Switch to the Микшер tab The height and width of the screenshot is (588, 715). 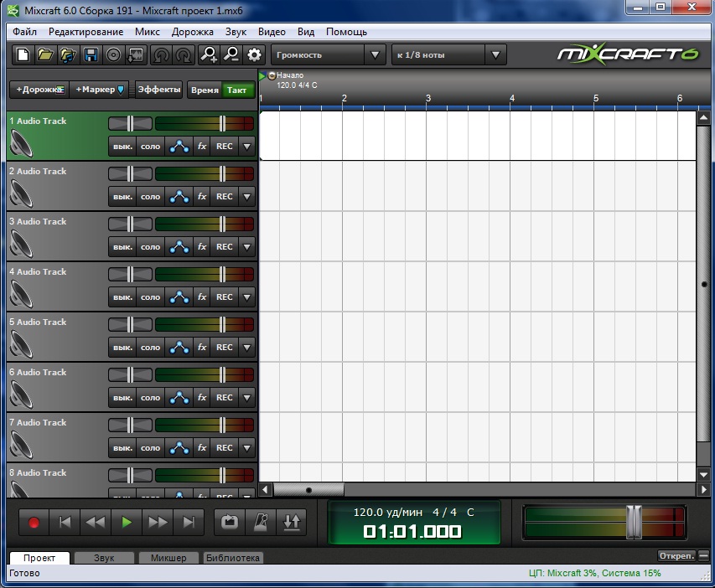[168, 558]
